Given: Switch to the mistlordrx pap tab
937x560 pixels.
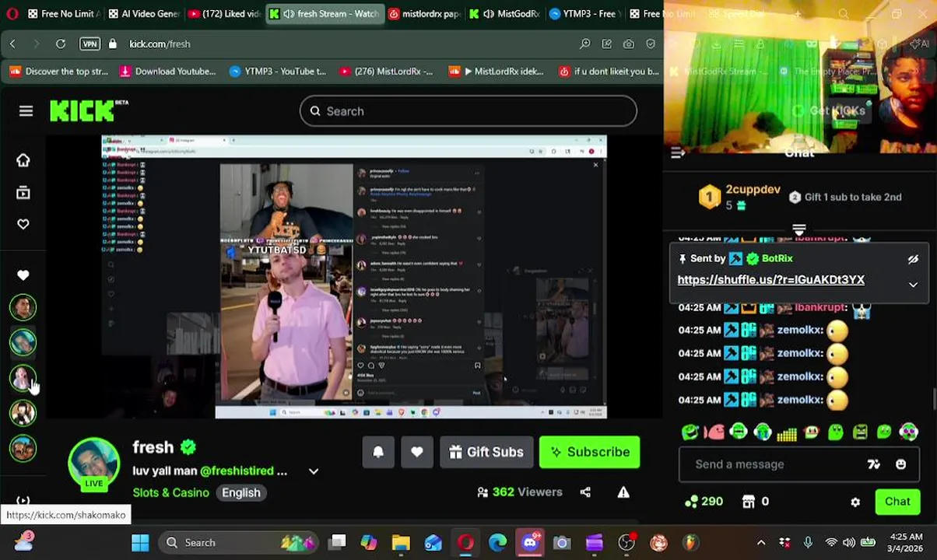Looking at the screenshot, I should point(424,14).
